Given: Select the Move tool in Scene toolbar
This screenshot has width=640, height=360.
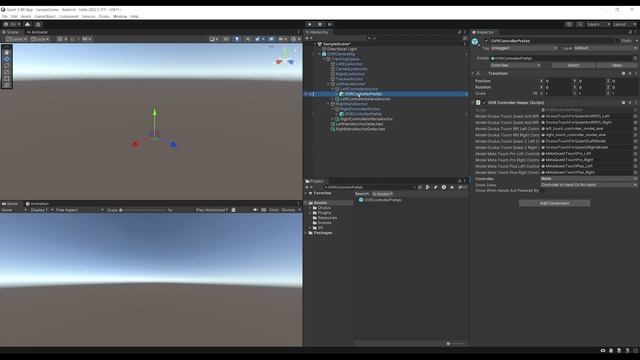Looking at the screenshot, I should [7, 59].
